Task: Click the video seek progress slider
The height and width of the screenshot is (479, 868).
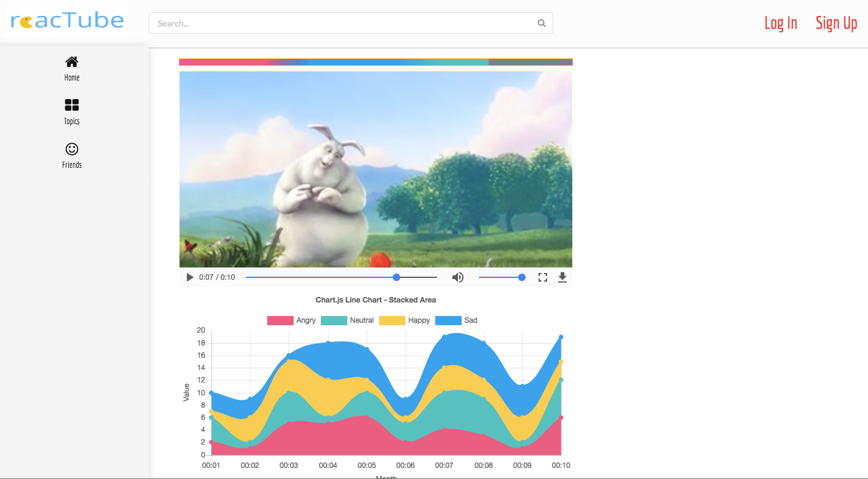Action: (x=342, y=277)
